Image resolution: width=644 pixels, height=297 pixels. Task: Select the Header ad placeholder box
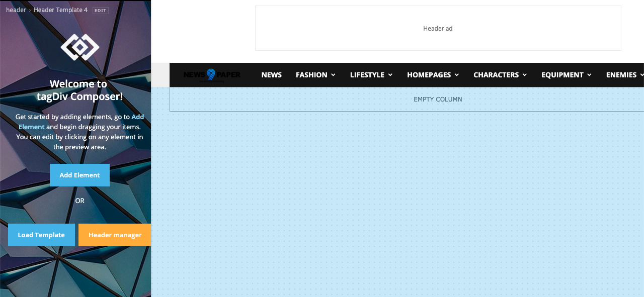pos(438,28)
